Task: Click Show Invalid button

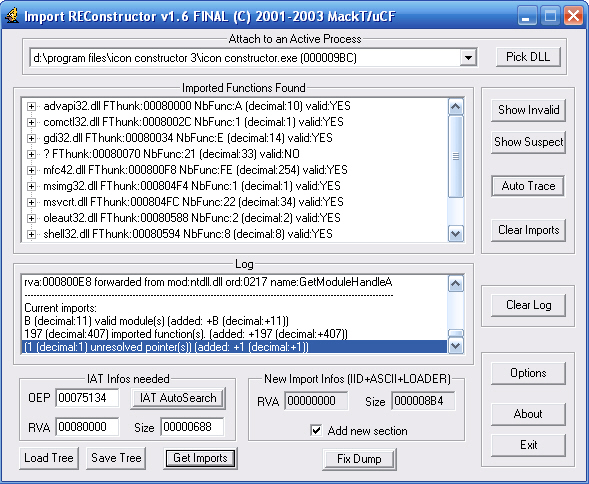Action: click(x=528, y=110)
